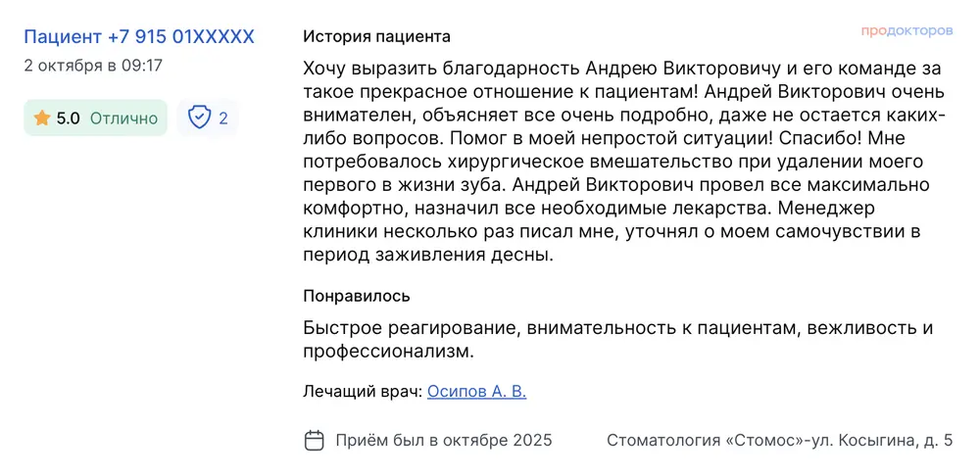Click the count 2 beside the shield
The image size is (980, 476).
click(223, 119)
